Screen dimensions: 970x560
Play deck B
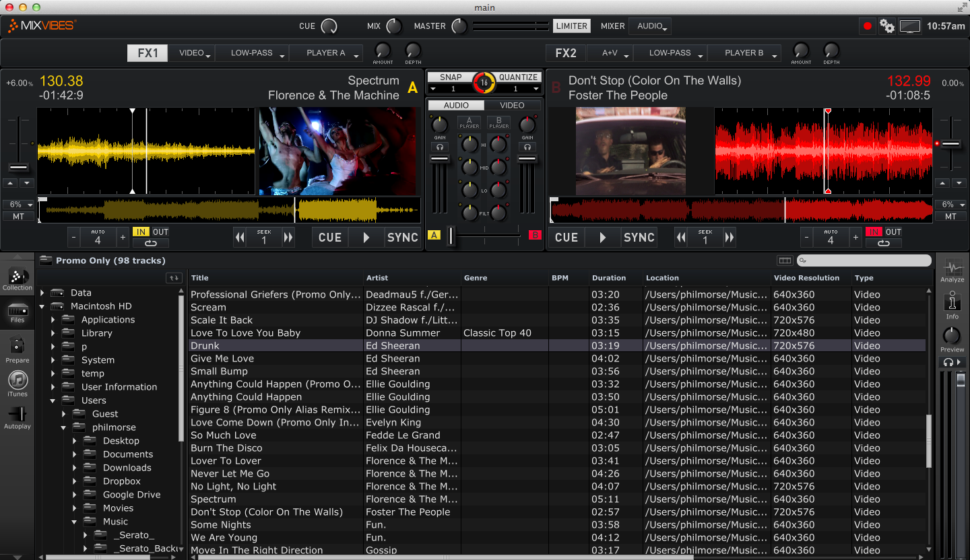point(602,237)
